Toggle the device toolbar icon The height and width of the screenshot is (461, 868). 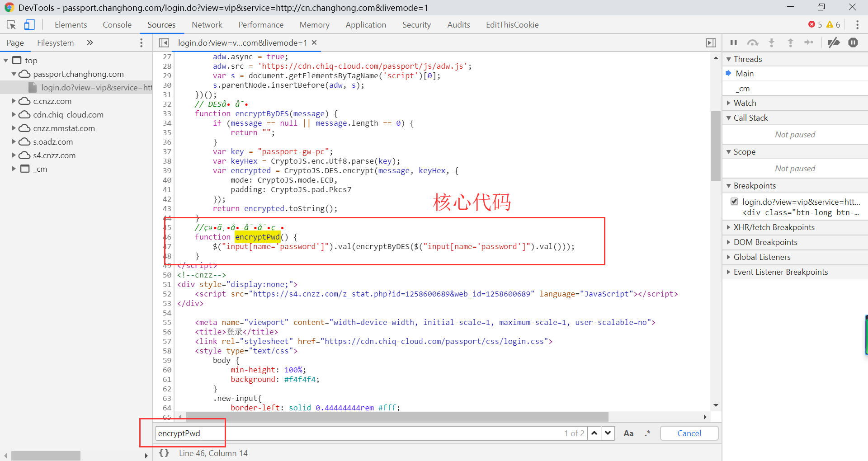point(29,25)
